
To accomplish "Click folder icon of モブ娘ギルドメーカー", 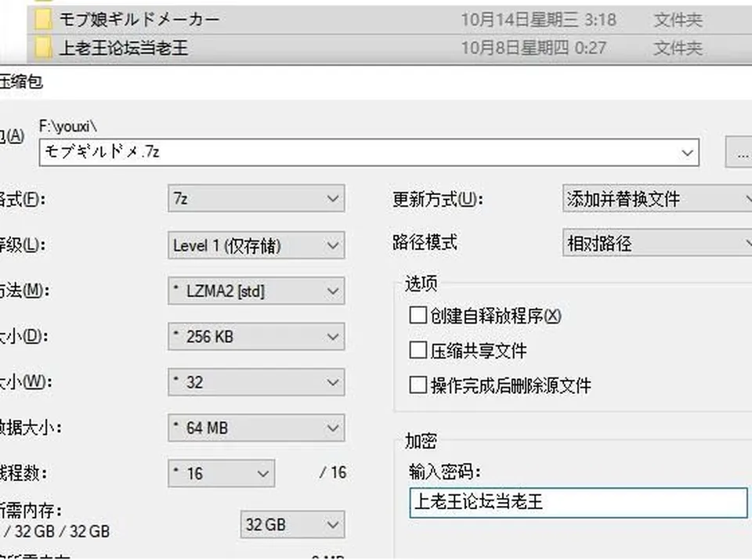I will tap(43, 20).
